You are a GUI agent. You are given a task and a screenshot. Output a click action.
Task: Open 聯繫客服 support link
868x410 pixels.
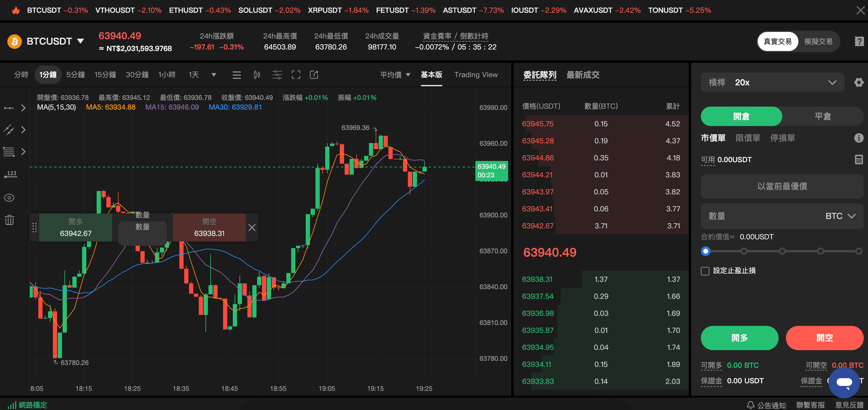810,405
